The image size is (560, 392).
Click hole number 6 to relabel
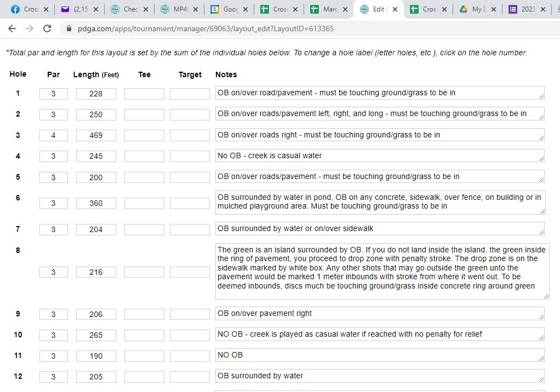pyautogui.click(x=18, y=198)
